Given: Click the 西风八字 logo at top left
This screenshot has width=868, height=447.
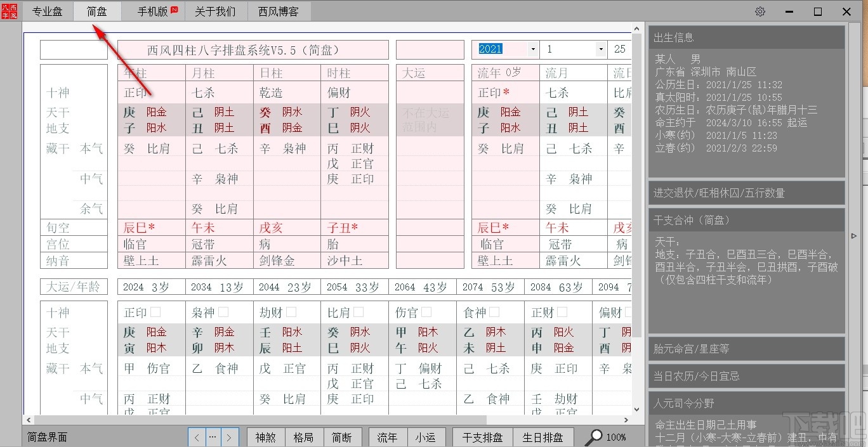Looking at the screenshot, I should click(x=10, y=11).
